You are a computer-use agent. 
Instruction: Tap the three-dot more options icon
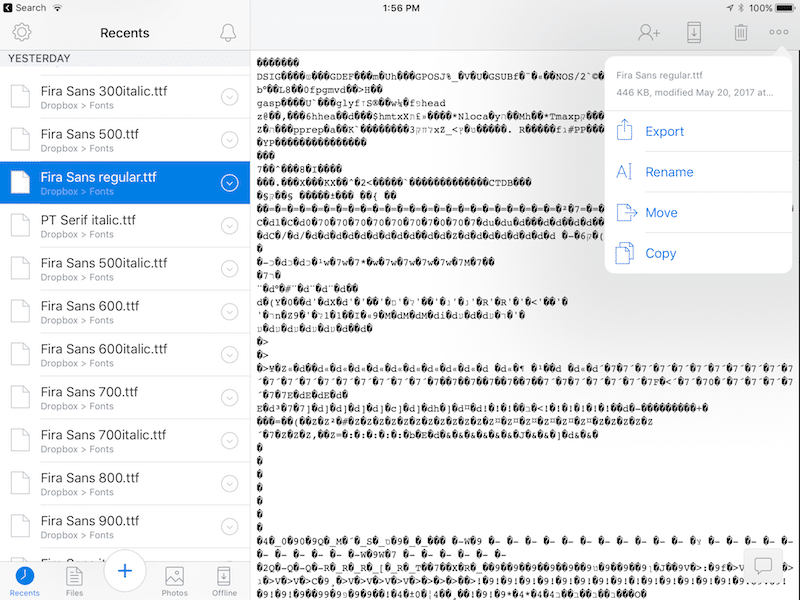(779, 33)
